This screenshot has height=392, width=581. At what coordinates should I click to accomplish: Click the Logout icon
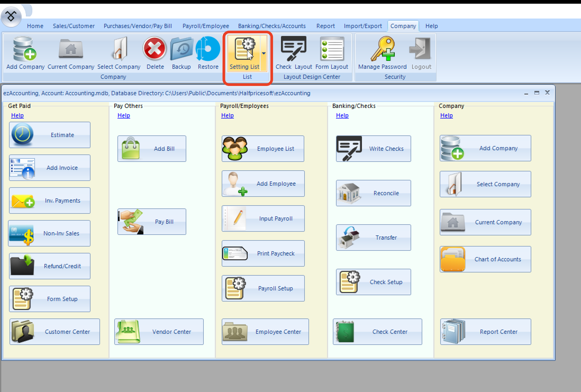tap(421, 50)
